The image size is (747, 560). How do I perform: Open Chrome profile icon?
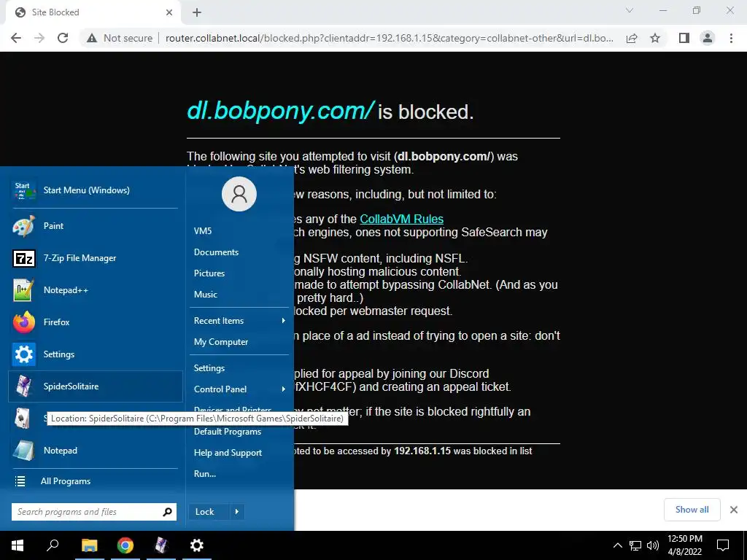tap(708, 38)
